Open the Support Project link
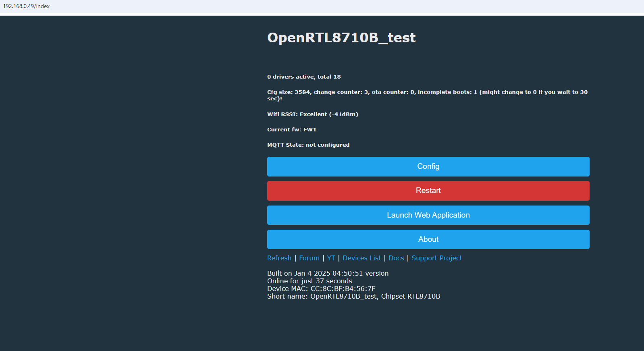Viewport: 644px width, 351px height. [436, 258]
